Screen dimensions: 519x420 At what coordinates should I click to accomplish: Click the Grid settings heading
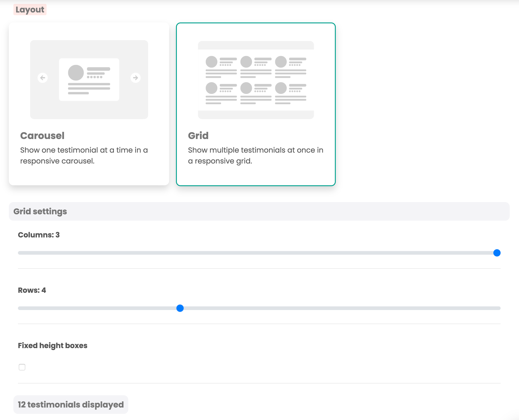(40, 211)
